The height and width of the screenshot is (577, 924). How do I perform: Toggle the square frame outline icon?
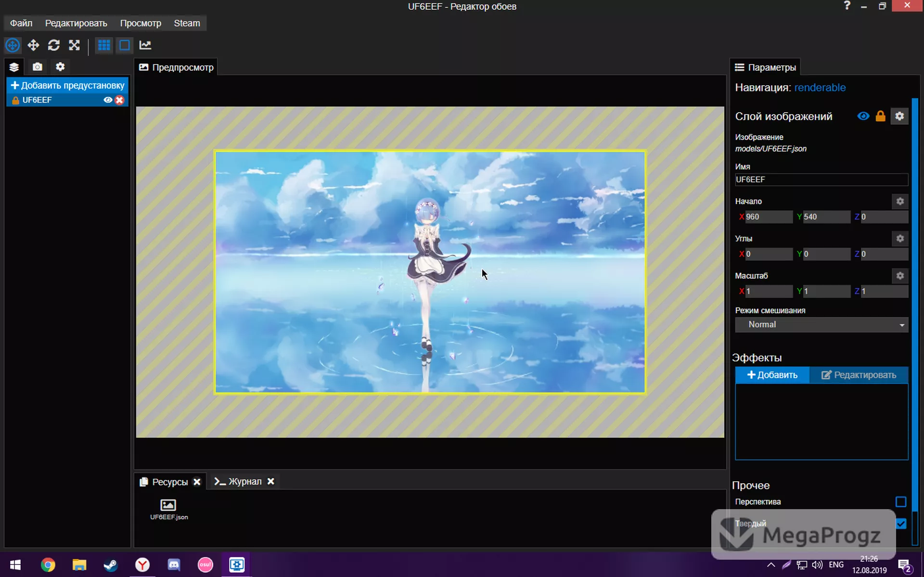click(x=125, y=45)
